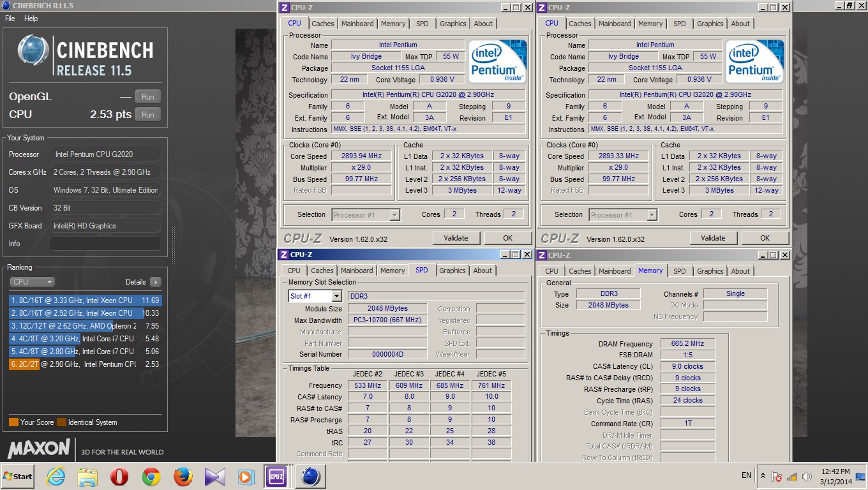Open Mainboard tab in top-left CPU-Z
The height and width of the screenshot is (490, 868).
tap(357, 24)
